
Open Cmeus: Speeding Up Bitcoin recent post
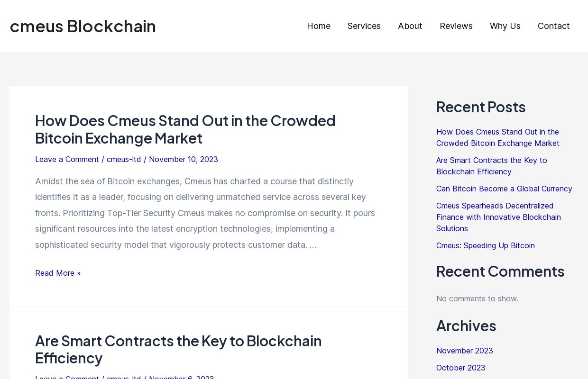(x=485, y=245)
